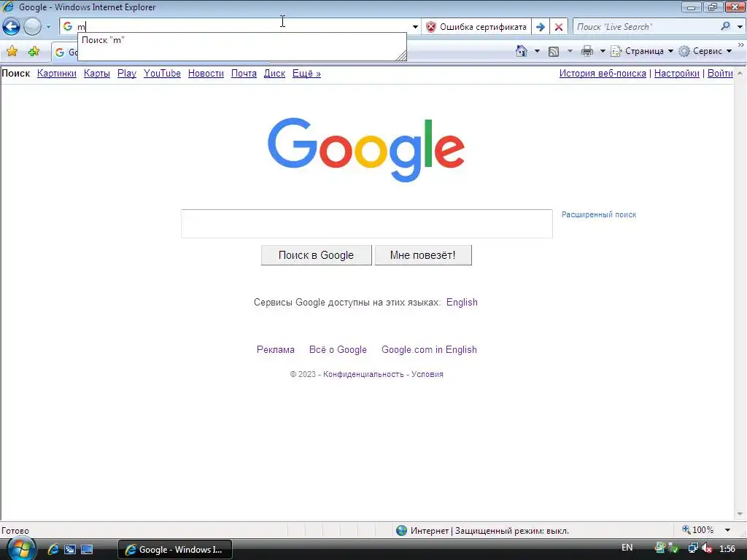
Task: Open the recent pages dropdown arrow
Action: pos(48,27)
